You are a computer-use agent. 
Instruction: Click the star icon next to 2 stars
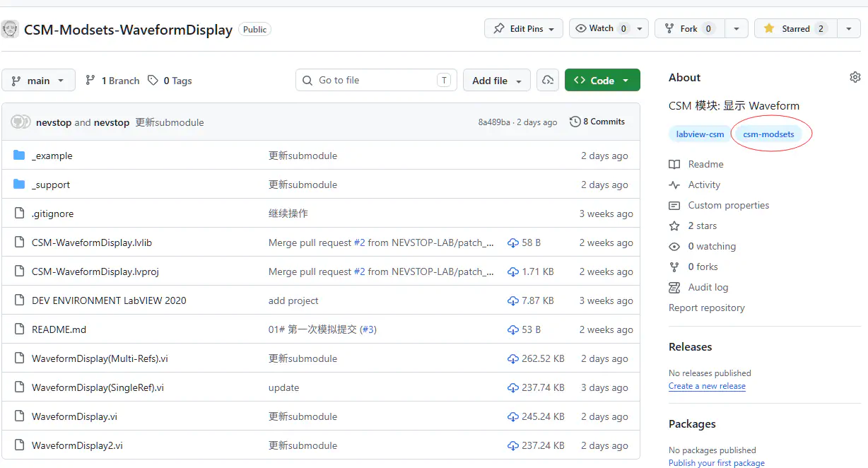tap(674, 226)
